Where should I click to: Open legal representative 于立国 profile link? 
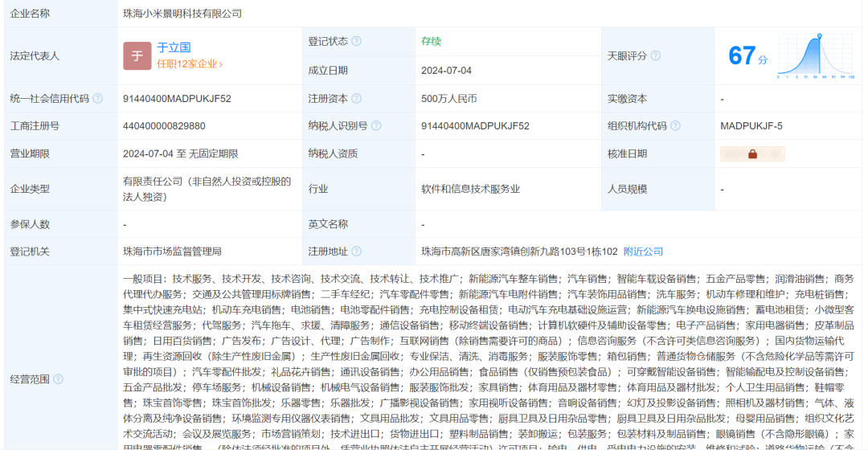174,47
